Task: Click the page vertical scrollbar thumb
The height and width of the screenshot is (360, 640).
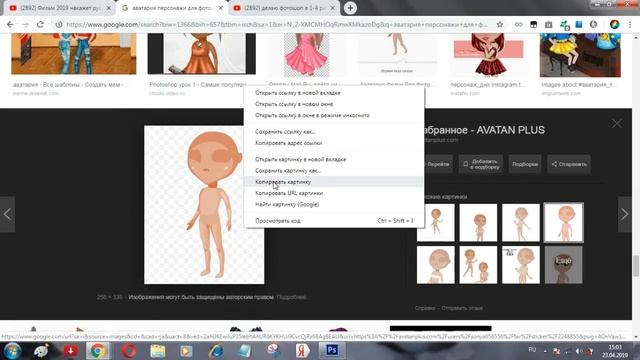Action: tap(636, 266)
